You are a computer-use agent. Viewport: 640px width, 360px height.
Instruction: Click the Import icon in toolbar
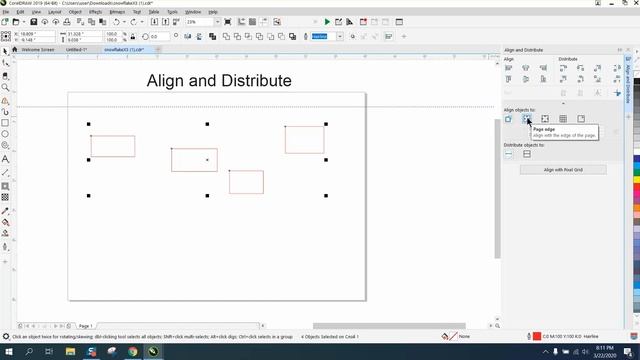154,22
